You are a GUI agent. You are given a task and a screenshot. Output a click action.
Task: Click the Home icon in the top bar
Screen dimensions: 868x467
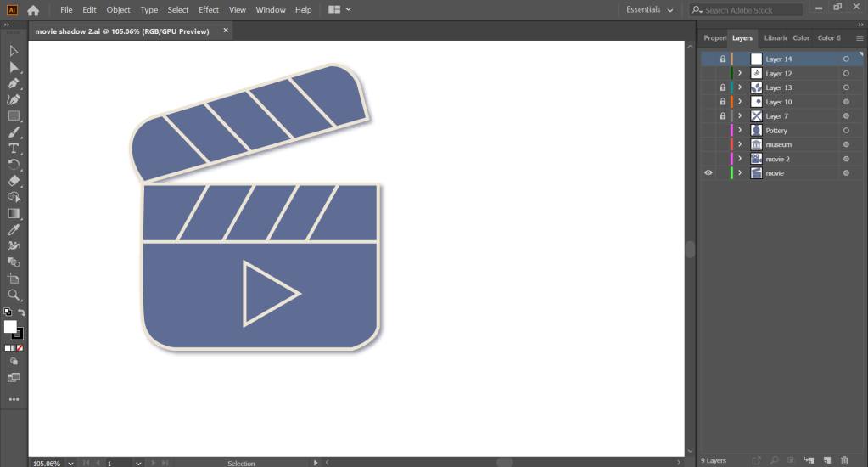33,10
